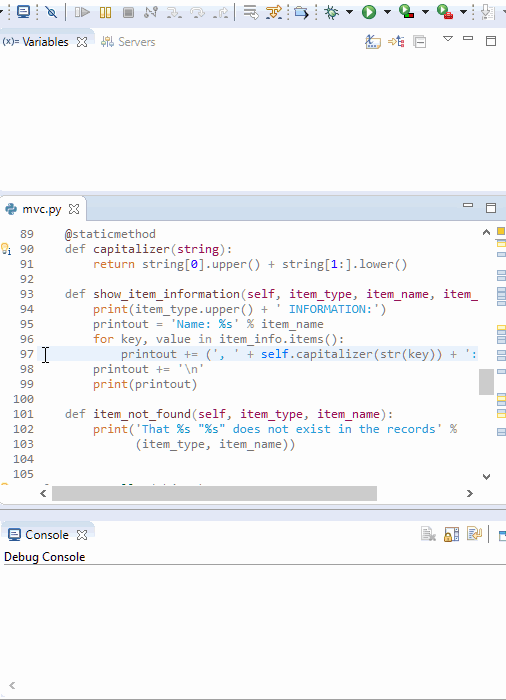Open the Variables View Menu triangle
The width and height of the screenshot is (506, 700).
point(448,39)
